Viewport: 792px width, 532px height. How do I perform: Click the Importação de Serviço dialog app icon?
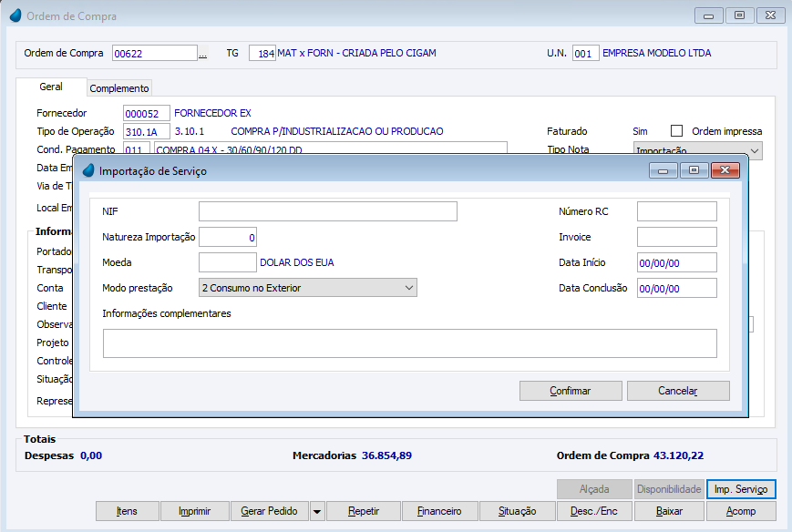point(88,170)
